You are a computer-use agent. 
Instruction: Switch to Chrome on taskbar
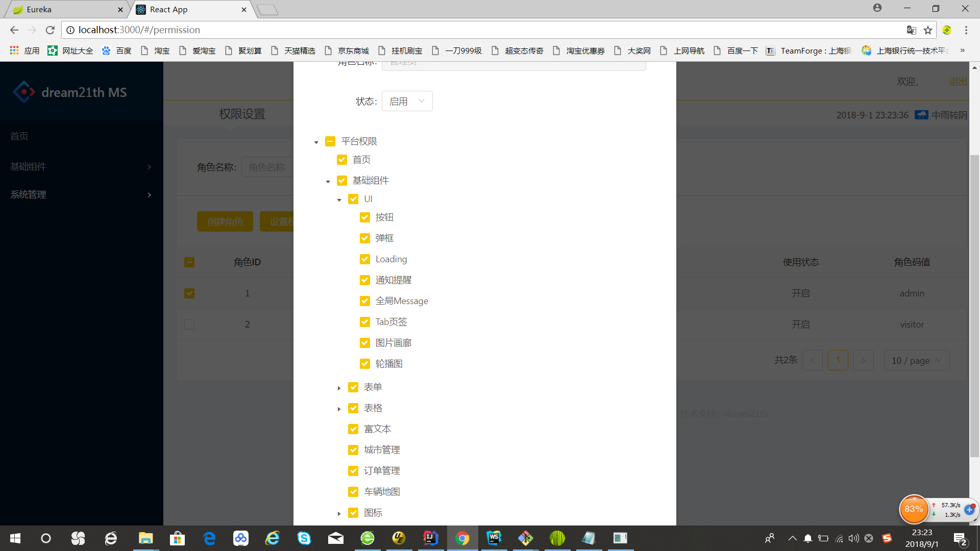point(462,538)
